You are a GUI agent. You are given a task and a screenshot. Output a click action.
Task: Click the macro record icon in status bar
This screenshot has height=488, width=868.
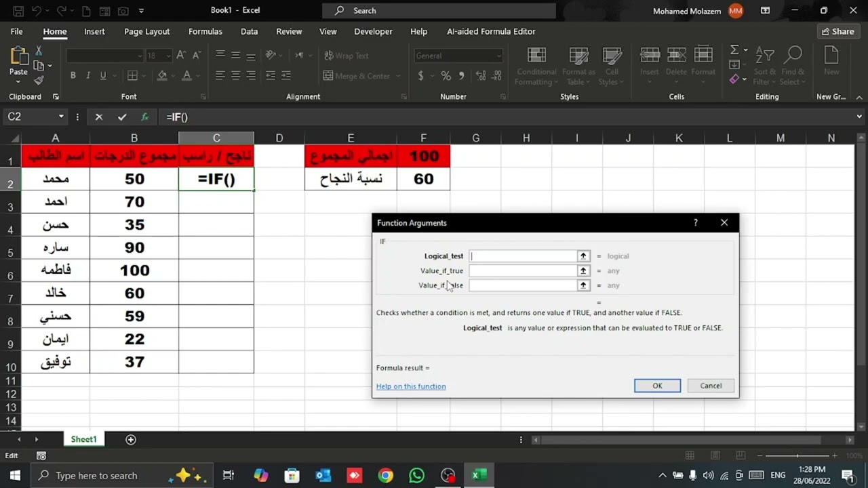[41, 455]
